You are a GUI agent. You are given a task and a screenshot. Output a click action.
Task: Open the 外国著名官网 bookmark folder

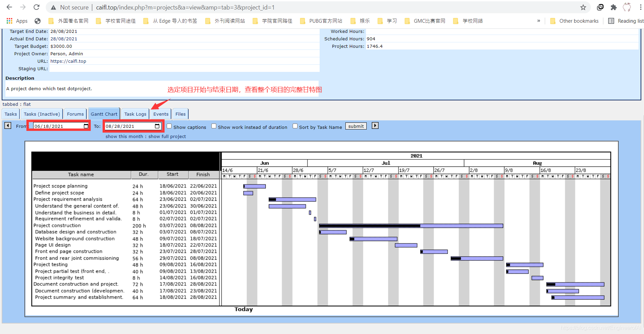tap(68, 21)
